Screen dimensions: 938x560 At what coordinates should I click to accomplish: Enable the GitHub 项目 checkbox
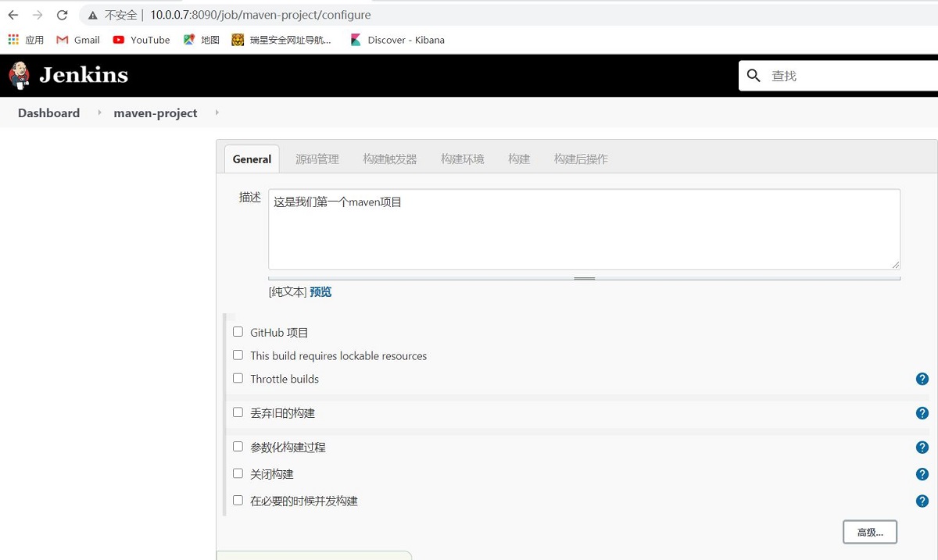coord(238,332)
